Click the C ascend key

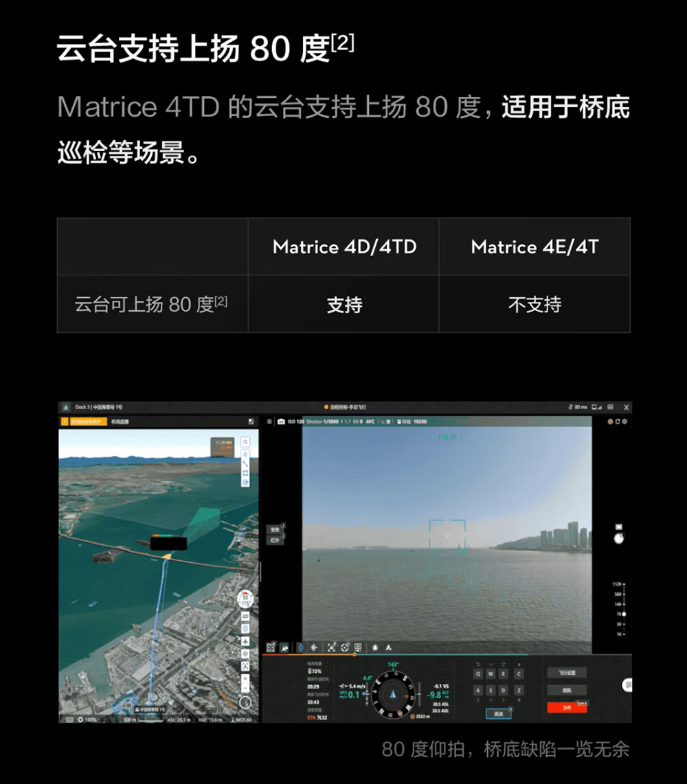click(x=519, y=674)
